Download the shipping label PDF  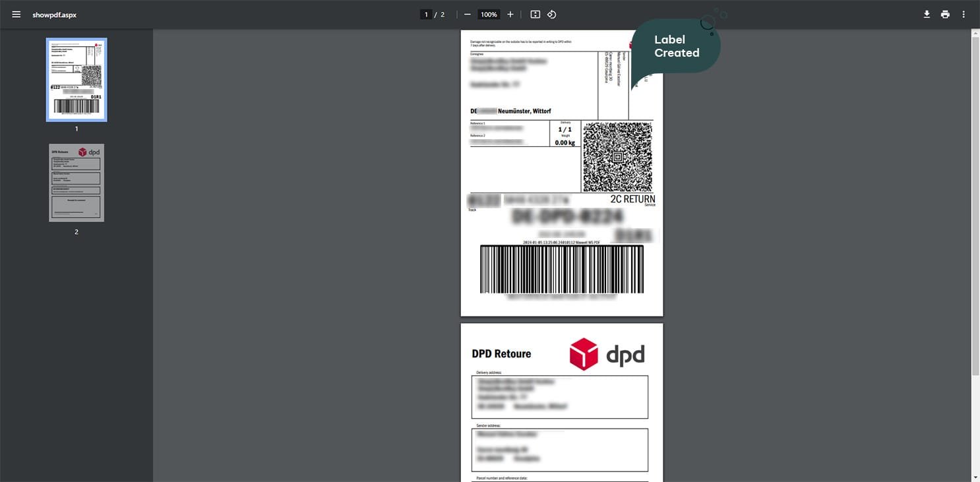point(927,15)
